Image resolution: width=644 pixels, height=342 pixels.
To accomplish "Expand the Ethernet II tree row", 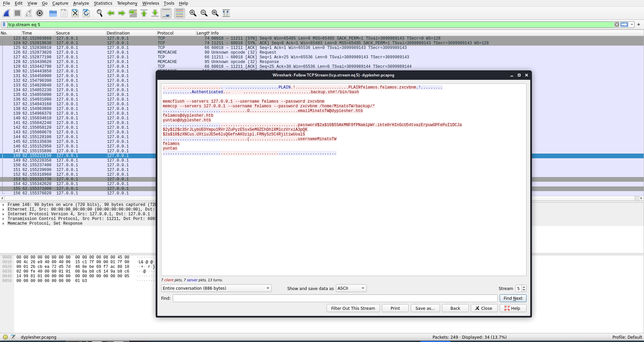I will 3,209.
